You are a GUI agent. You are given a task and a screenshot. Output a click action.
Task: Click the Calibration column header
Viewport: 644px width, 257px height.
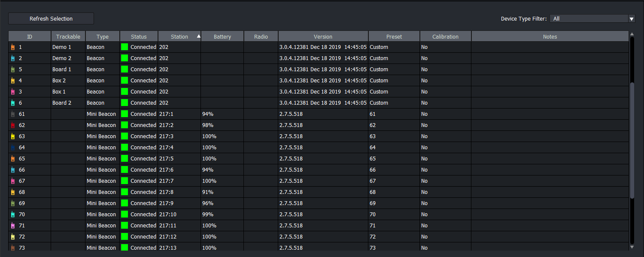tap(445, 37)
